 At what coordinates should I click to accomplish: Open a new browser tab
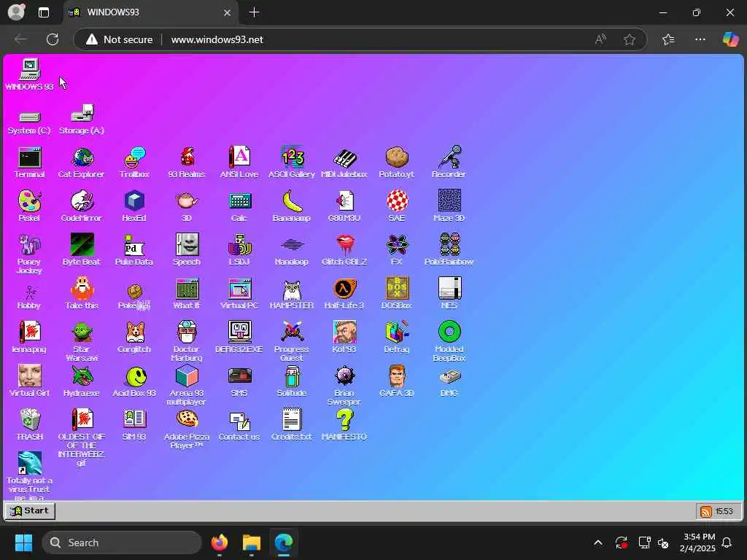255,12
